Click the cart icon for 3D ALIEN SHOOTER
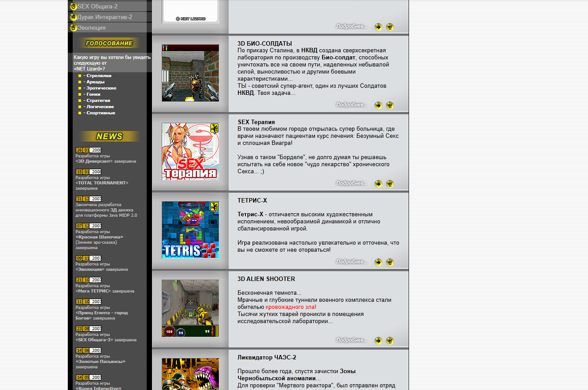Viewport: 588px width, 390px height. tap(390, 340)
